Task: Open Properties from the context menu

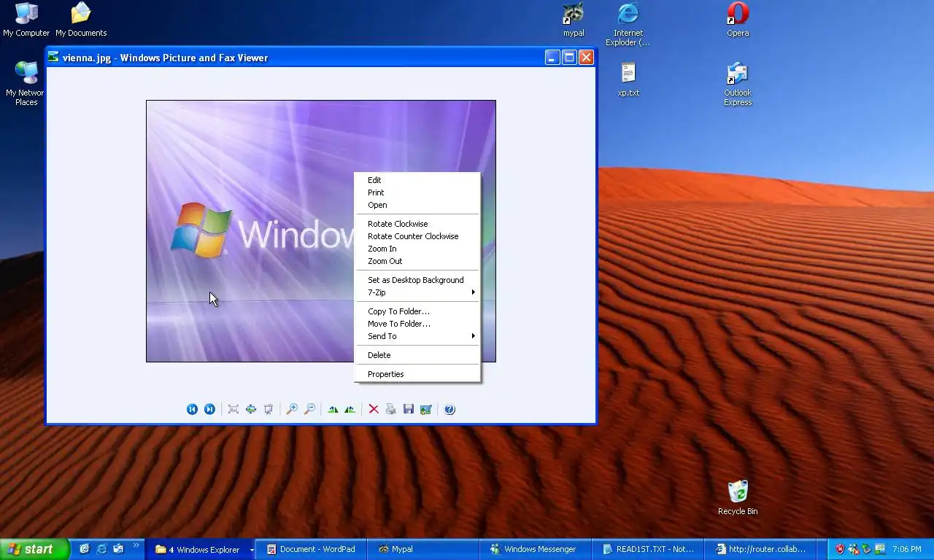Action: pyautogui.click(x=417, y=374)
